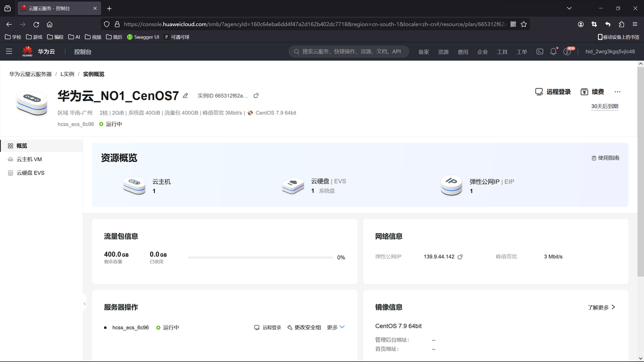Click the Huawei Cloud logo
Image resolution: width=644 pixels, height=362 pixels.
click(x=38, y=51)
